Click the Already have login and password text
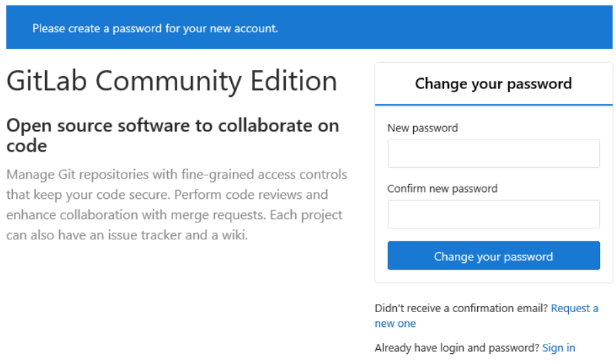Image resolution: width=616 pixels, height=364 pixels. [457, 348]
